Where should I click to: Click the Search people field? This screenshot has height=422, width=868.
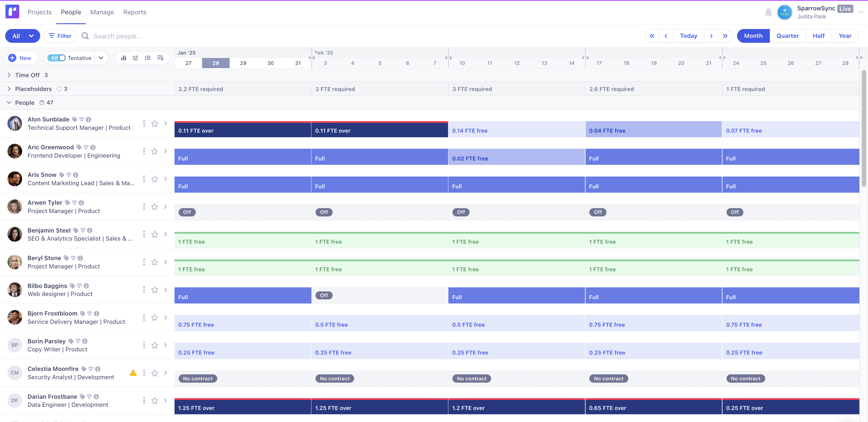[118, 36]
